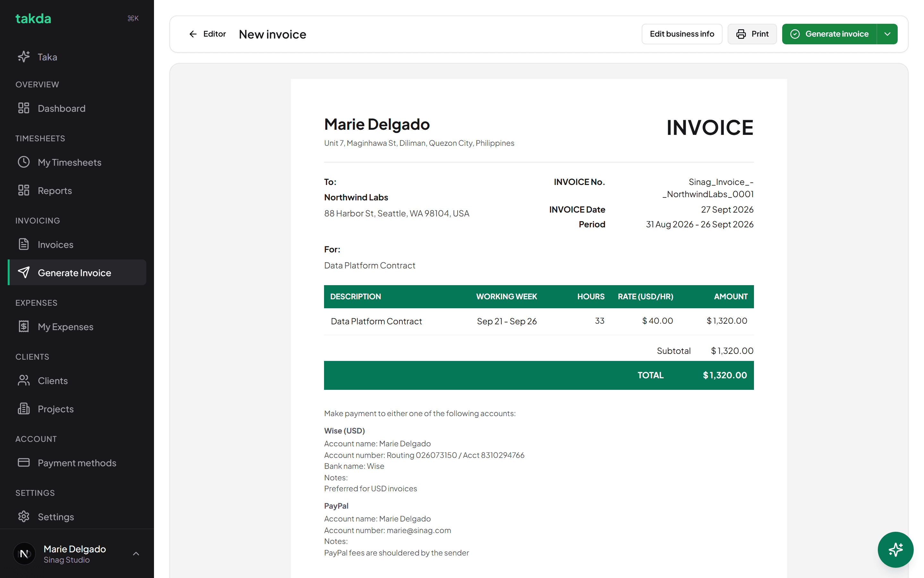This screenshot has height=578, width=924.
Task: Open the ⌘K command palette shortcut
Action: 133,18
